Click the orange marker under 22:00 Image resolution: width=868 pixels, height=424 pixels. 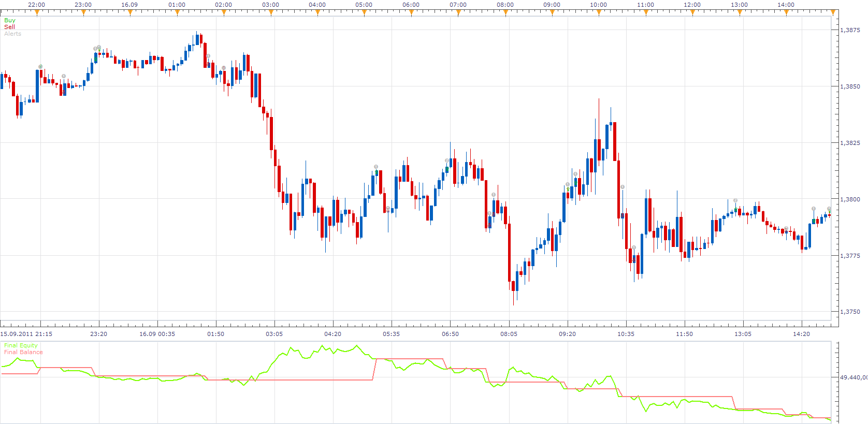37,12
